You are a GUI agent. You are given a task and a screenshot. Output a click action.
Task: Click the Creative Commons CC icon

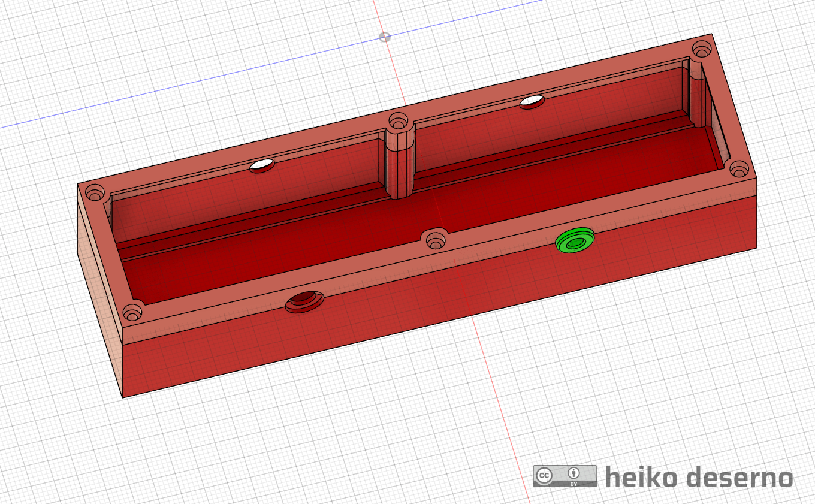tap(544, 476)
